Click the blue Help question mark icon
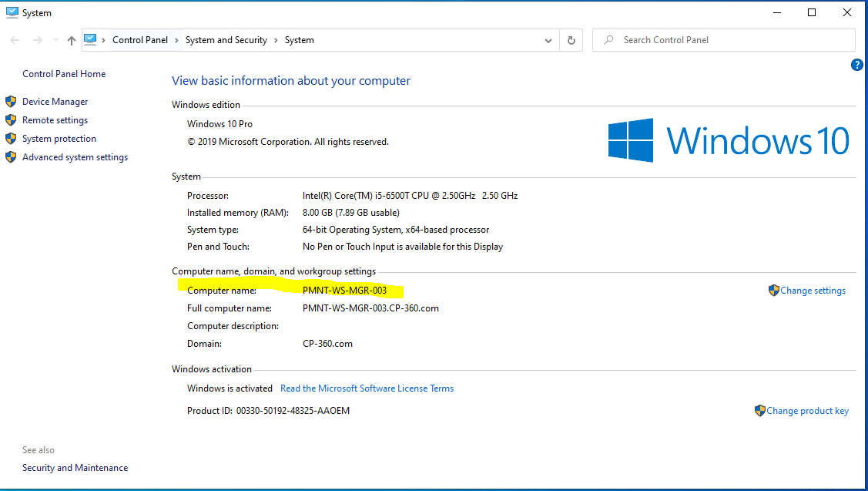Screen dimensions: 868x491 [857, 65]
